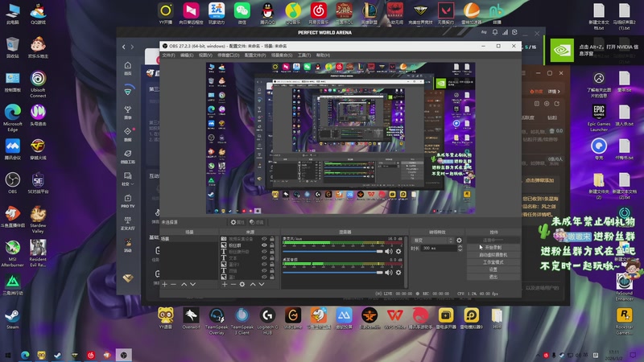Toggle lock on 粉丝牌升级 source
The height and width of the screenshot is (362, 644).
point(271,252)
